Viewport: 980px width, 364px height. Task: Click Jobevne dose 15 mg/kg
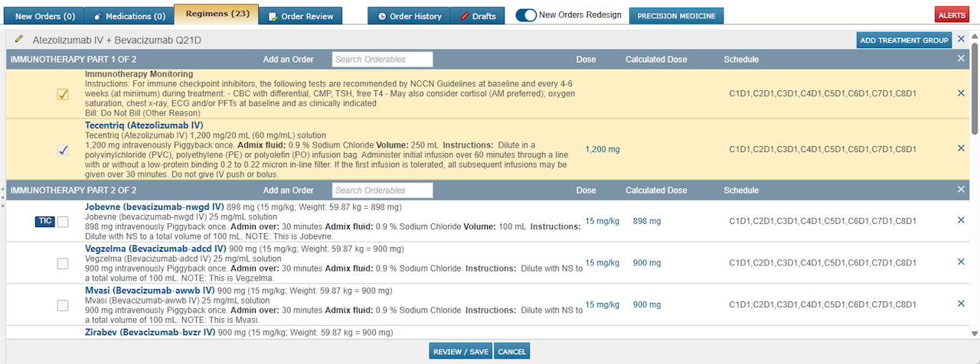pos(603,221)
